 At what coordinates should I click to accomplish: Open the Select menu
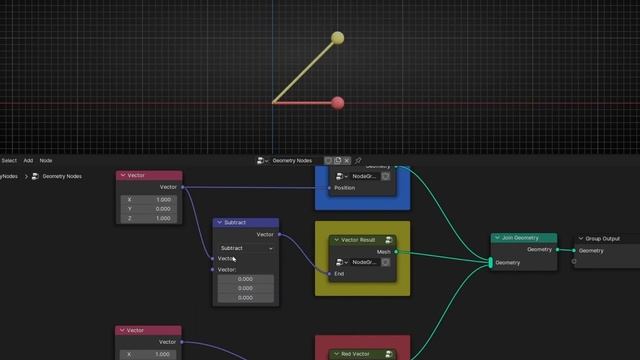coord(9,161)
